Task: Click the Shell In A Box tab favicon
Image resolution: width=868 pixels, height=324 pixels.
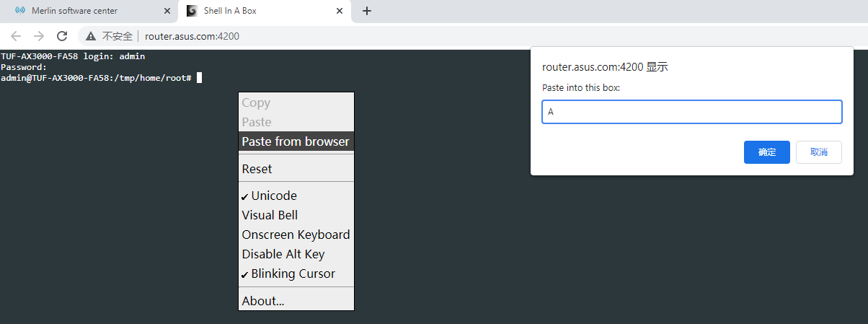Action: point(191,11)
